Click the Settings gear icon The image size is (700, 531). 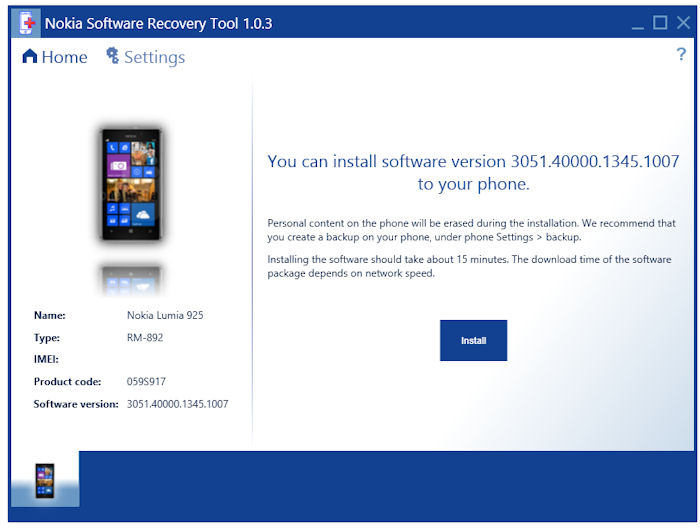click(x=112, y=56)
